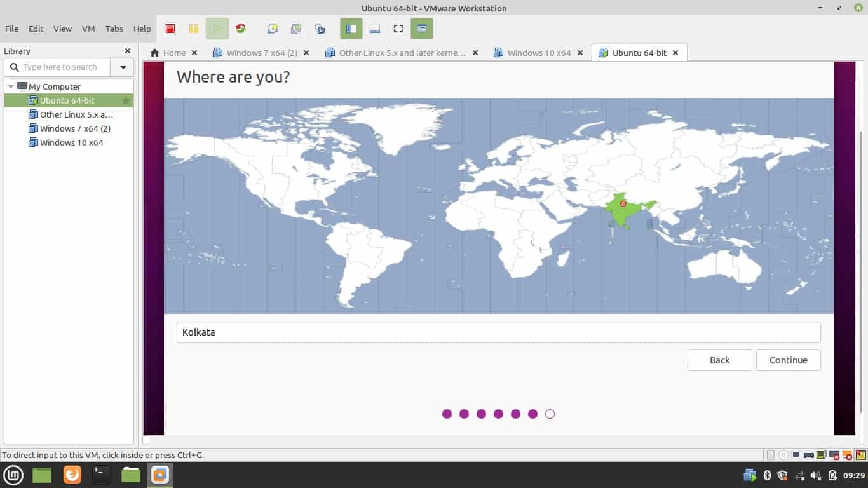Open the battery status tray icon
Viewport: 868px width, 488px height.
pyautogui.click(x=832, y=475)
